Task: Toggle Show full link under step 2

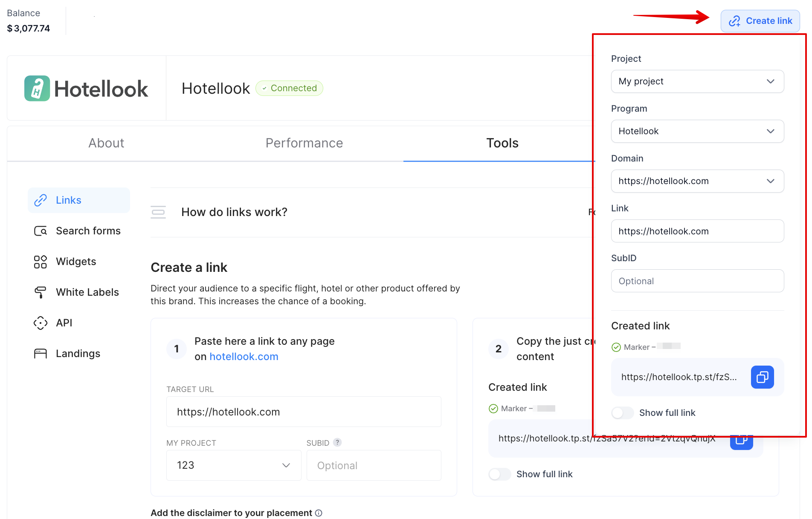Action: pyautogui.click(x=499, y=474)
